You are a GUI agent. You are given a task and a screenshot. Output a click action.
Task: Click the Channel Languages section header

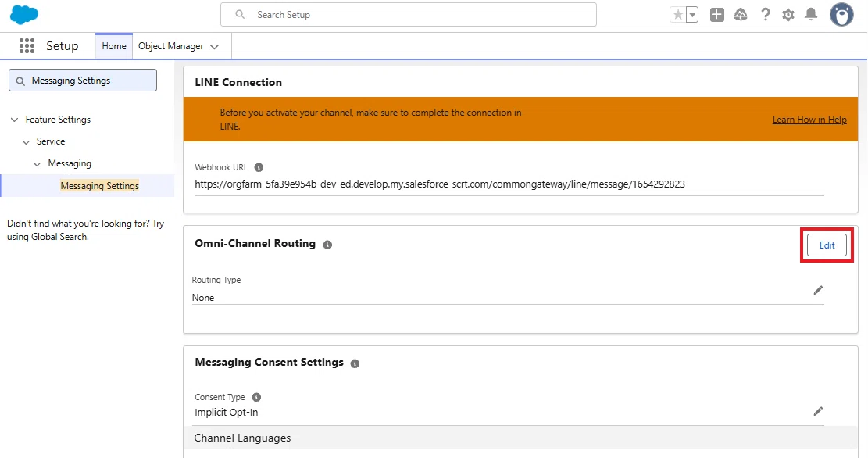(520, 438)
